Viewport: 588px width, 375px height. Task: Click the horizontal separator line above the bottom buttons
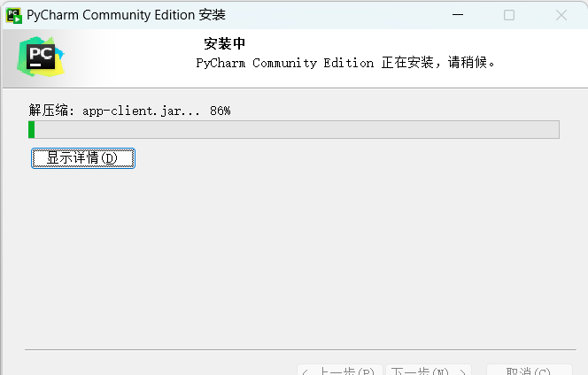(x=292, y=350)
